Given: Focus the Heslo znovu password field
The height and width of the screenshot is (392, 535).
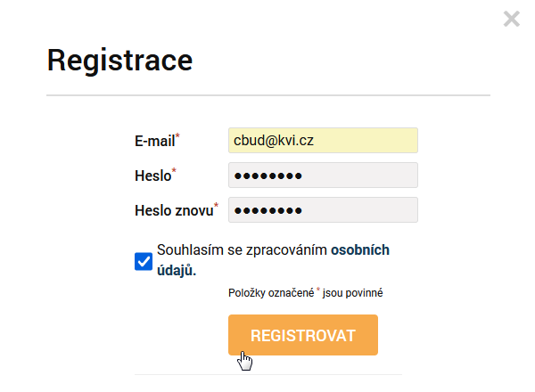Looking at the screenshot, I should (323, 210).
